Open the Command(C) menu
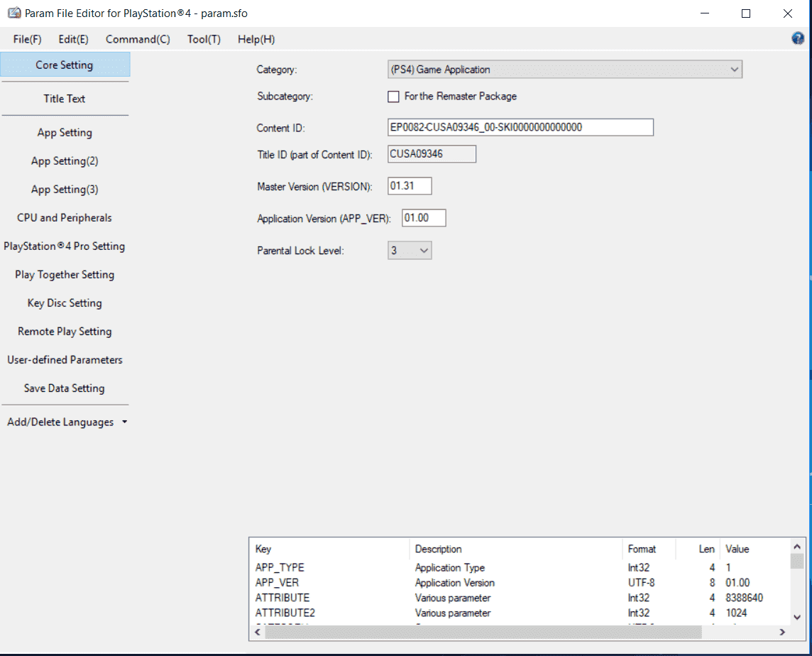 (x=138, y=39)
